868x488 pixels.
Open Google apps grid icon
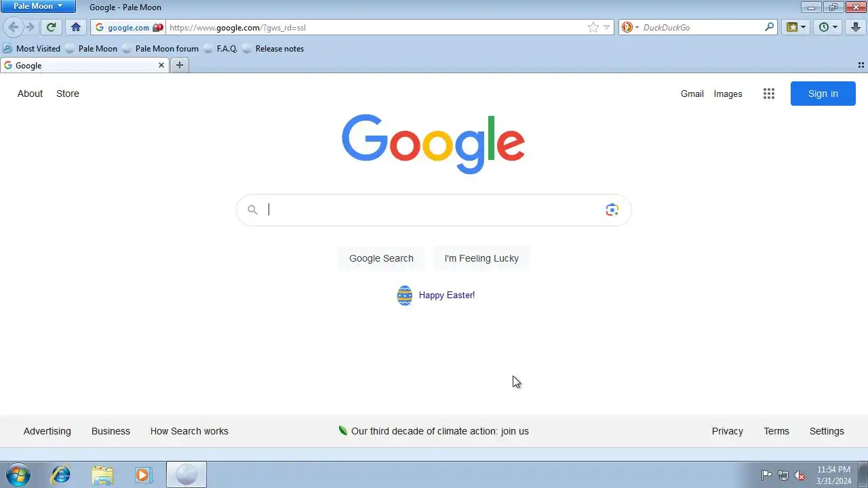[768, 94]
